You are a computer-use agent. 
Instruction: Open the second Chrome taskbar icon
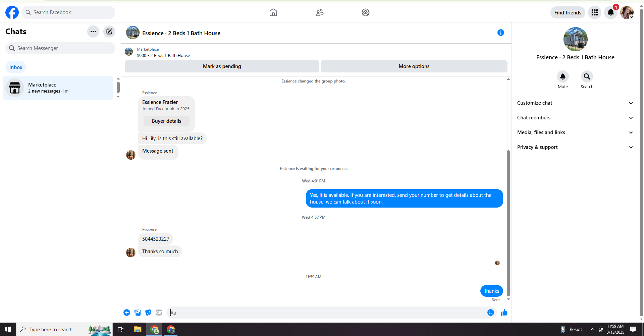[x=171, y=329]
